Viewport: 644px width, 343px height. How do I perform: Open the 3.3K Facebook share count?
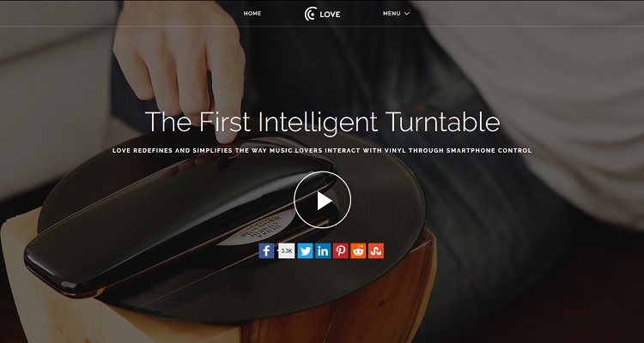[286, 250]
